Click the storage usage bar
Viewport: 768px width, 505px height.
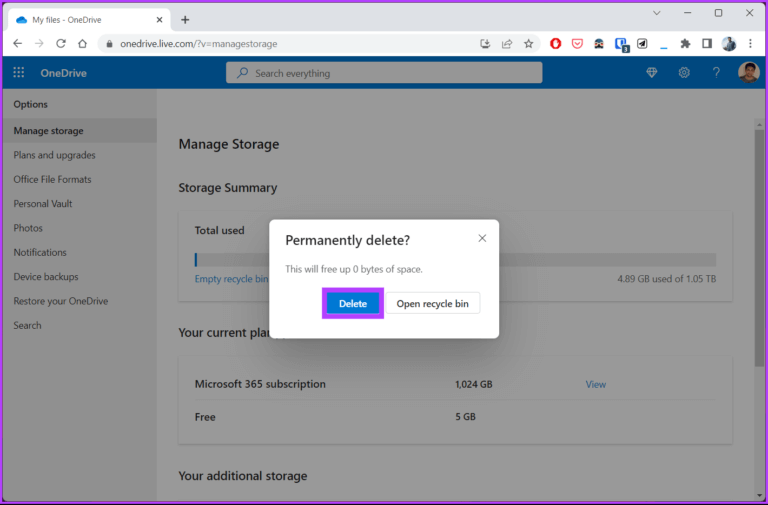pos(456,260)
